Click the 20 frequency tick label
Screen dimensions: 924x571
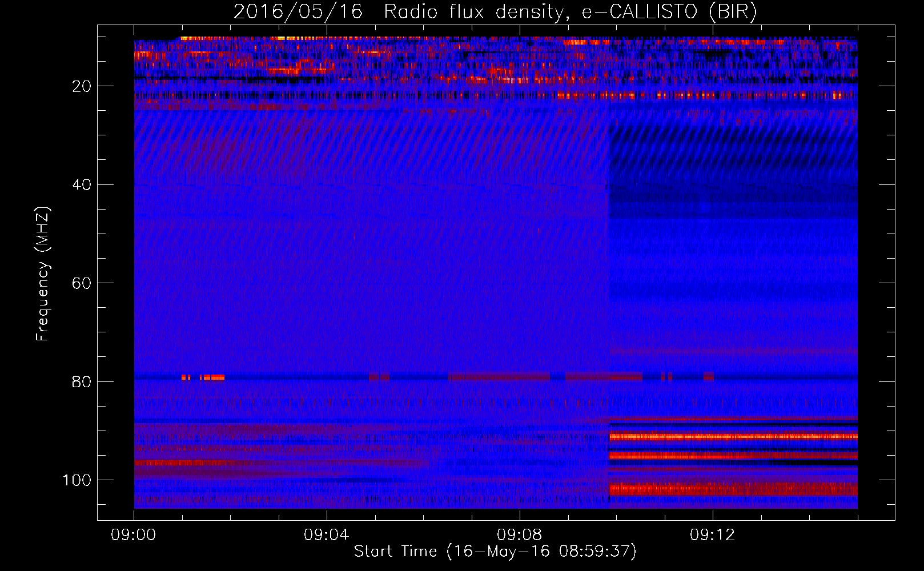pyautogui.click(x=82, y=86)
